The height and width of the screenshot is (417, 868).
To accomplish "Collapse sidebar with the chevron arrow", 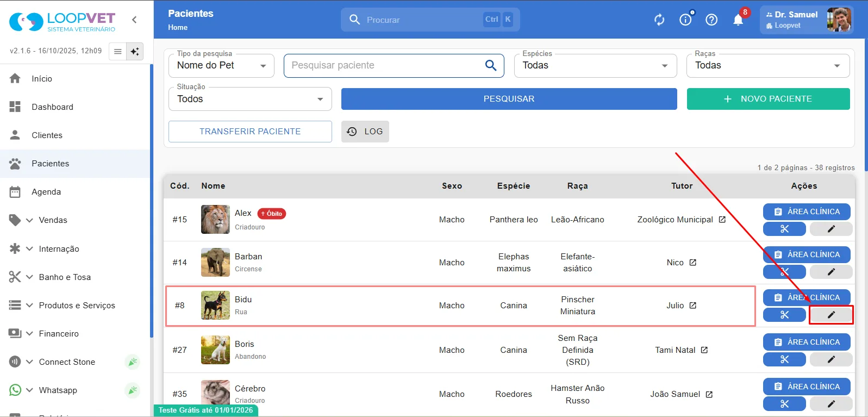I will click(134, 20).
